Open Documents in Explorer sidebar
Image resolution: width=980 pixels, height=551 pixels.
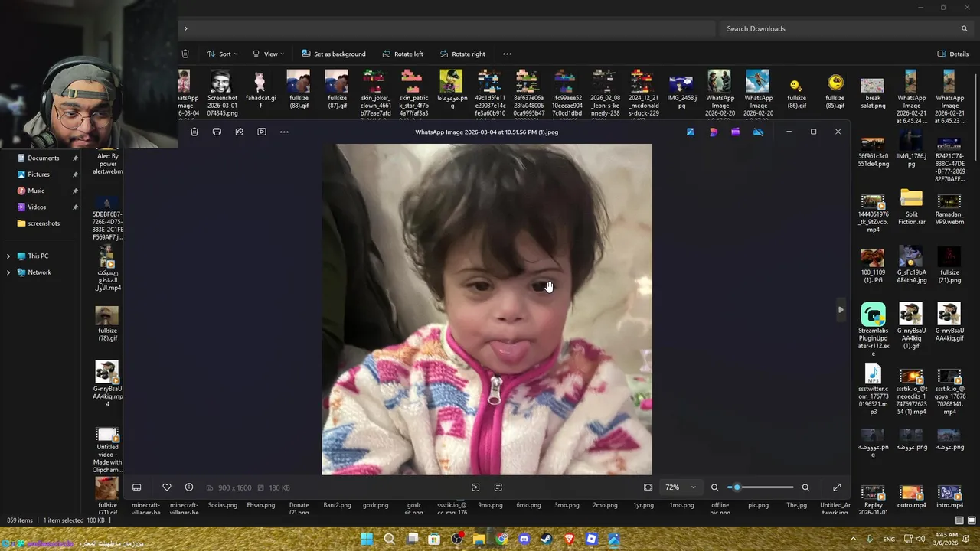(43, 158)
